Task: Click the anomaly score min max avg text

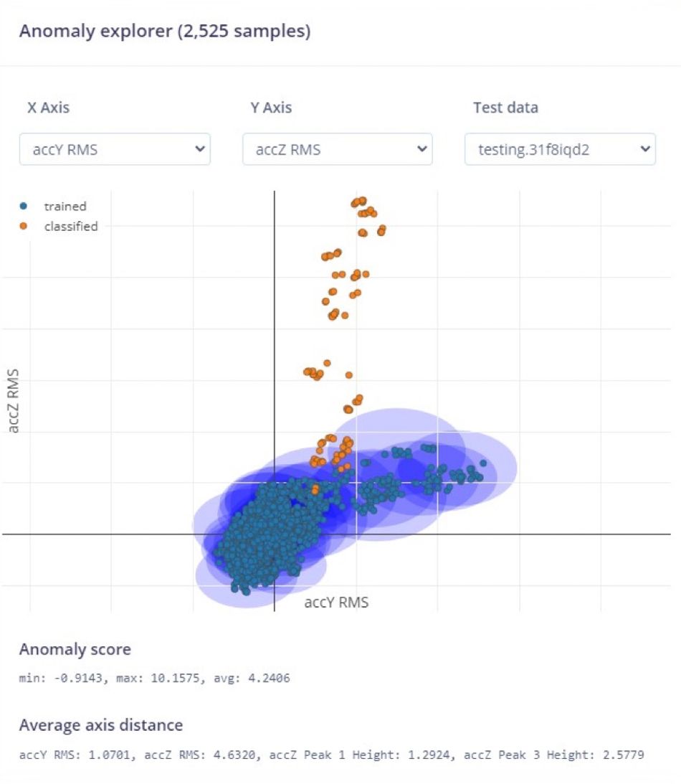Action: point(154,678)
